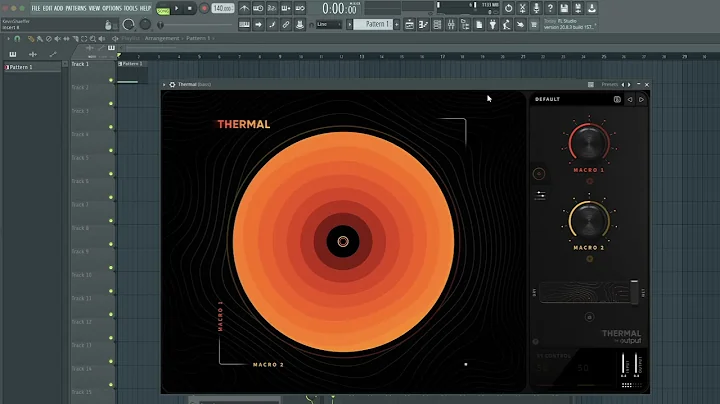Open the Mixer icon
This screenshot has height=404, width=720.
pyautogui.click(x=451, y=25)
